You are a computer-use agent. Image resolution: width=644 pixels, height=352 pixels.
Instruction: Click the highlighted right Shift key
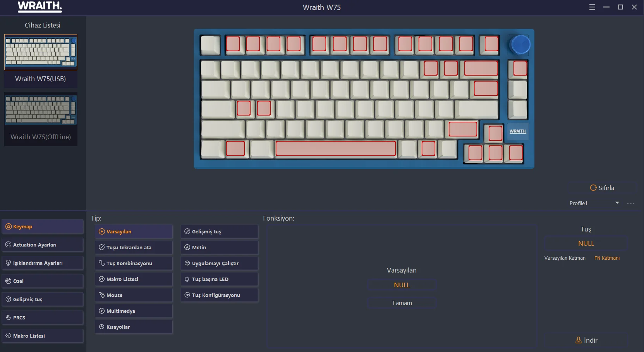tap(463, 129)
